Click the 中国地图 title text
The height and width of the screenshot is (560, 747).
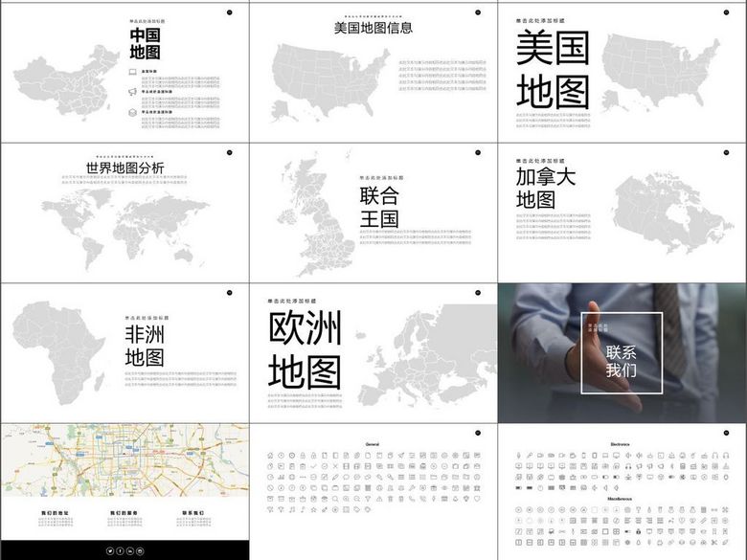pos(146,43)
